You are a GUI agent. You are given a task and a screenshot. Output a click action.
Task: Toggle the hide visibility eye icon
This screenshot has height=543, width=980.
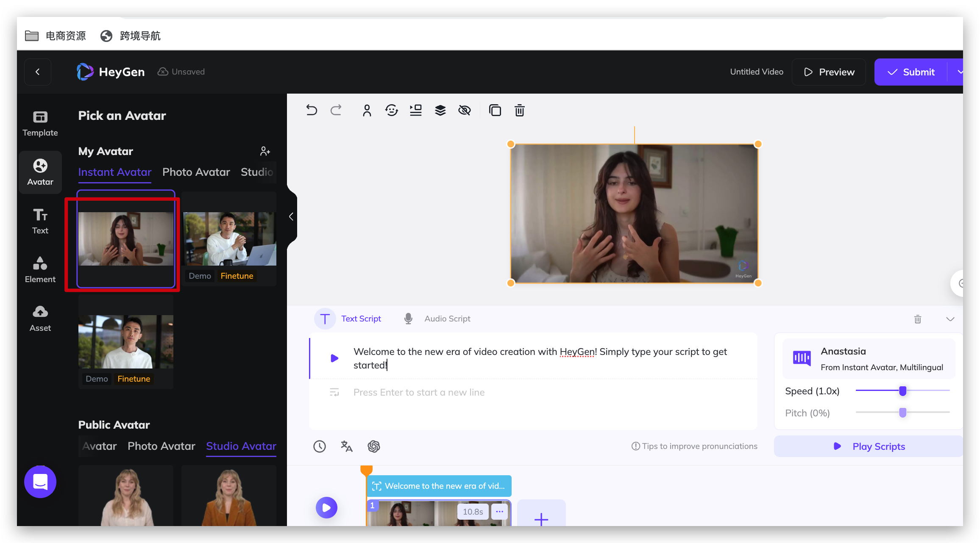tap(465, 111)
